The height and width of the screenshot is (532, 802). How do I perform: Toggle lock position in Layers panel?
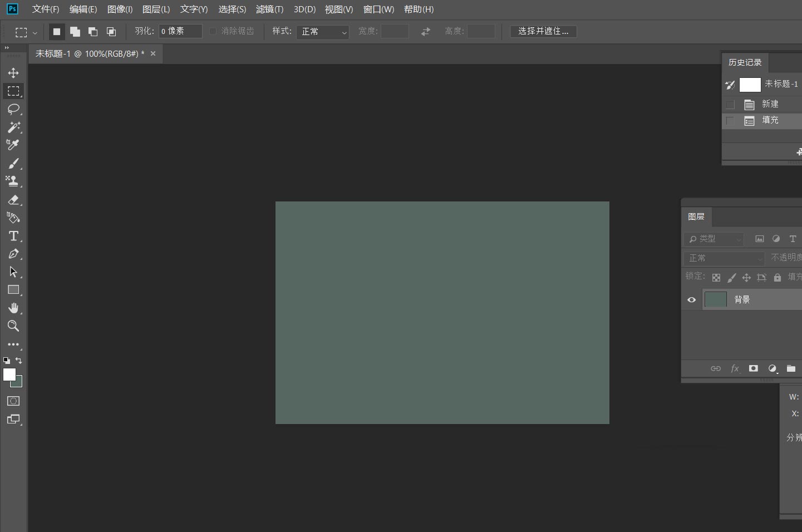tap(746, 277)
